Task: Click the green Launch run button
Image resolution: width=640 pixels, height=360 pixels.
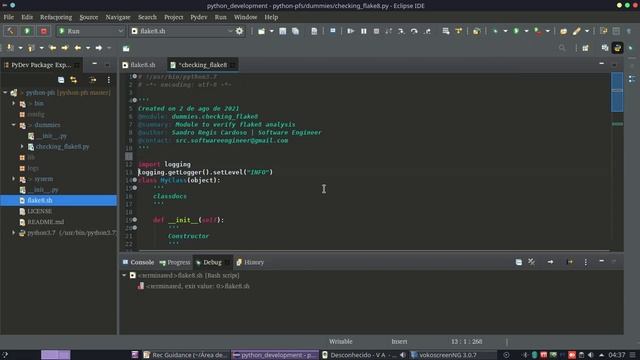Action: 27,31
